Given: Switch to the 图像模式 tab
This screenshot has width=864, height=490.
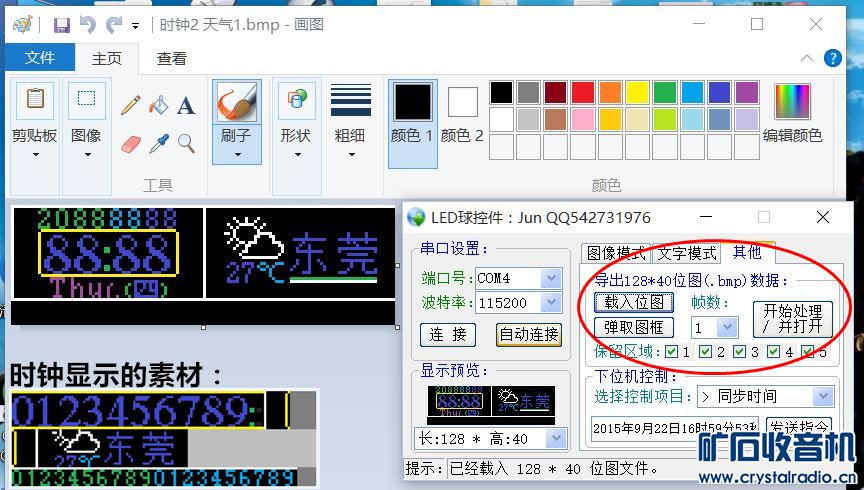Looking at the screenshot, I should [616, 253].
